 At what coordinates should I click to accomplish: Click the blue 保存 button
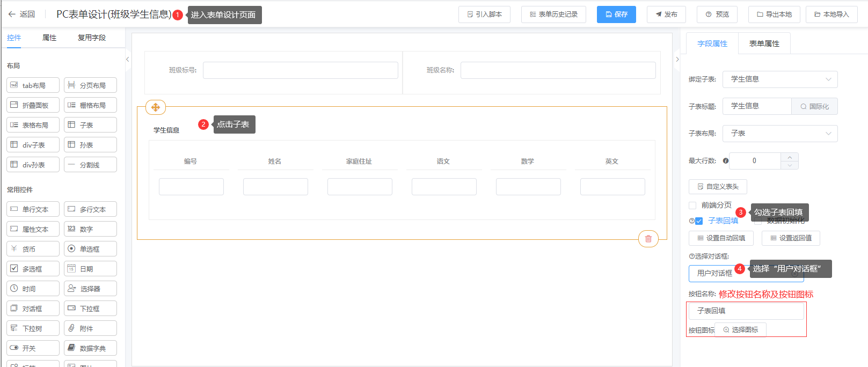pos(616,14)
